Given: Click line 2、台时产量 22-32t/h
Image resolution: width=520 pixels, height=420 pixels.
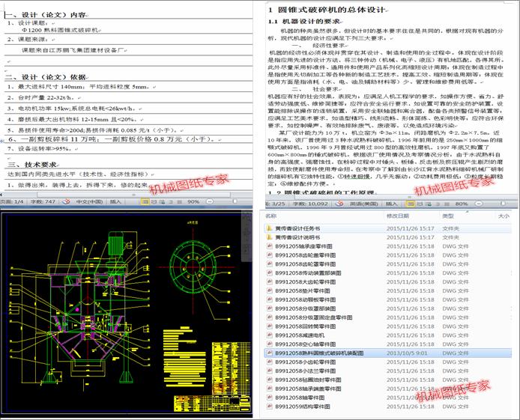Looking at the screenshot, I should 43,98.
